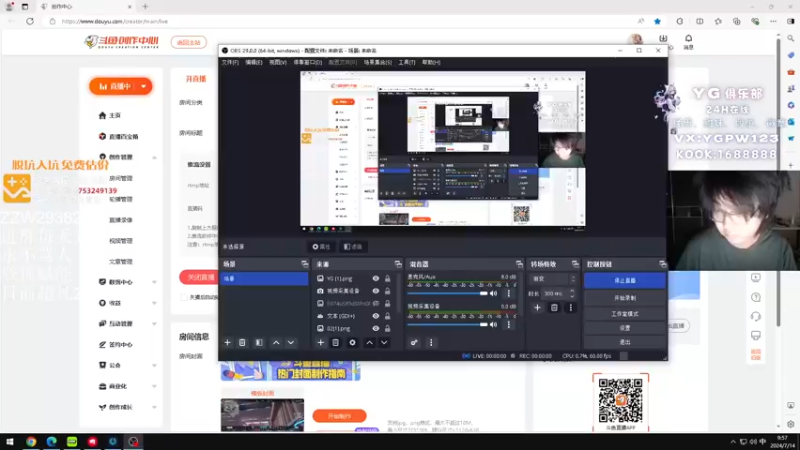Add a transition with plus icon

pos(537,308)
